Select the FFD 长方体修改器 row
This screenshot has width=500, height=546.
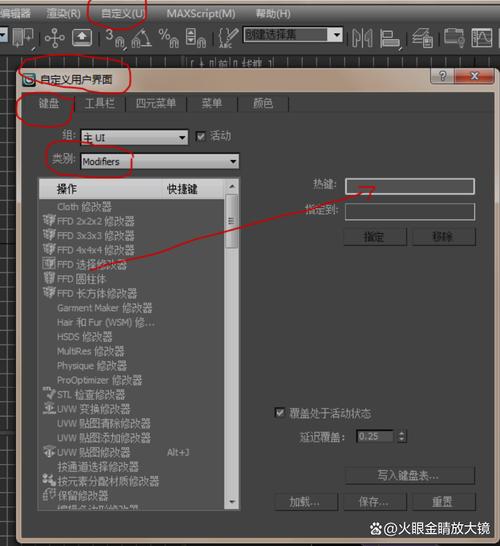coord(132,294)
